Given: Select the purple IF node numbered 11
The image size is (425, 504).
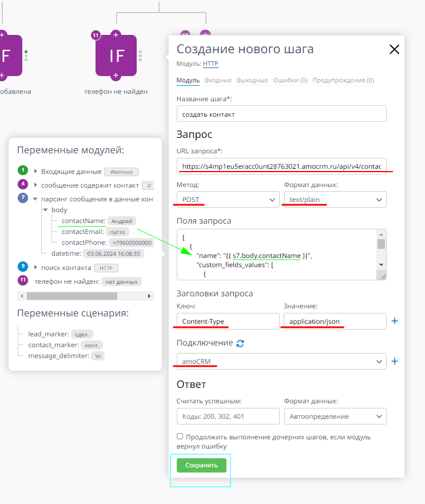Looking at the screenshot, I should pos(117,56).
